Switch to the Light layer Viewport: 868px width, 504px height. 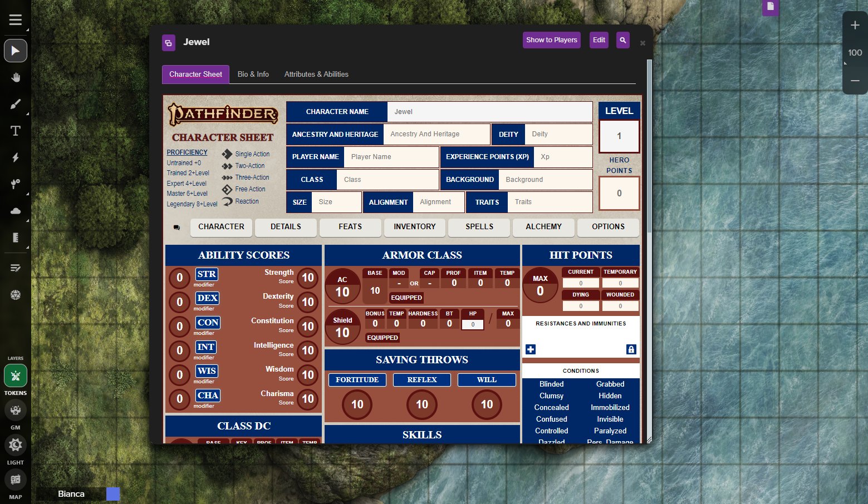pos(16,445)
